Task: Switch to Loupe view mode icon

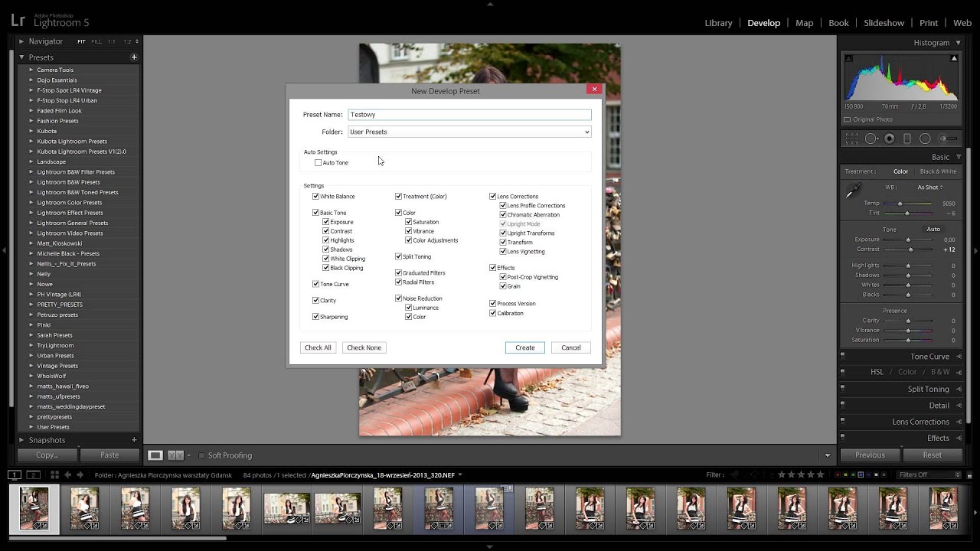Action: 155,455
